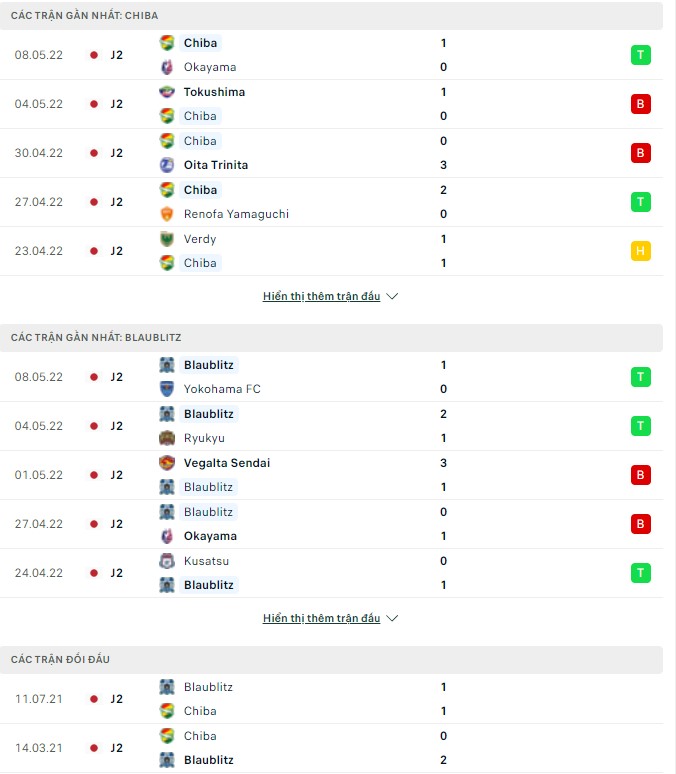Viewport: 676px width, 774px height.
Task: Open 'Hiển thị thêm trận đấu' under Chiba
Action: tap(321, 297)
